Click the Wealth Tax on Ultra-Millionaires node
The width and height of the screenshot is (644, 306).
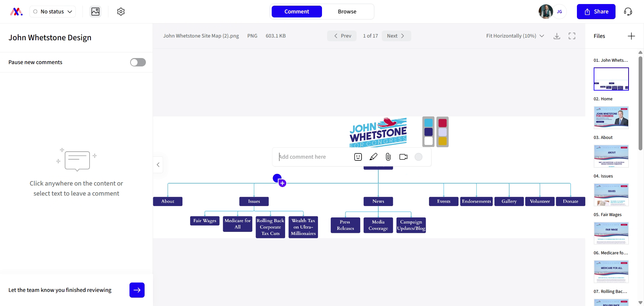coord(303,227)
